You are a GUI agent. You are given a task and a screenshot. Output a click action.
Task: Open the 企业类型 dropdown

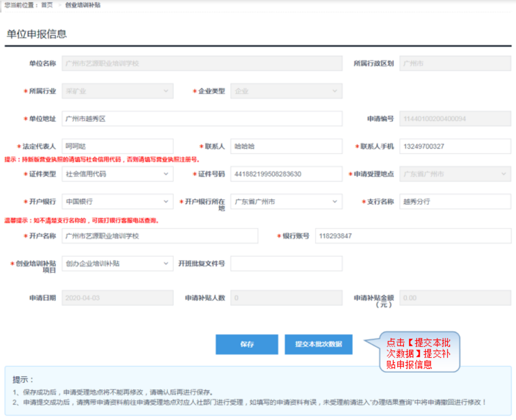tap(286, 91)
